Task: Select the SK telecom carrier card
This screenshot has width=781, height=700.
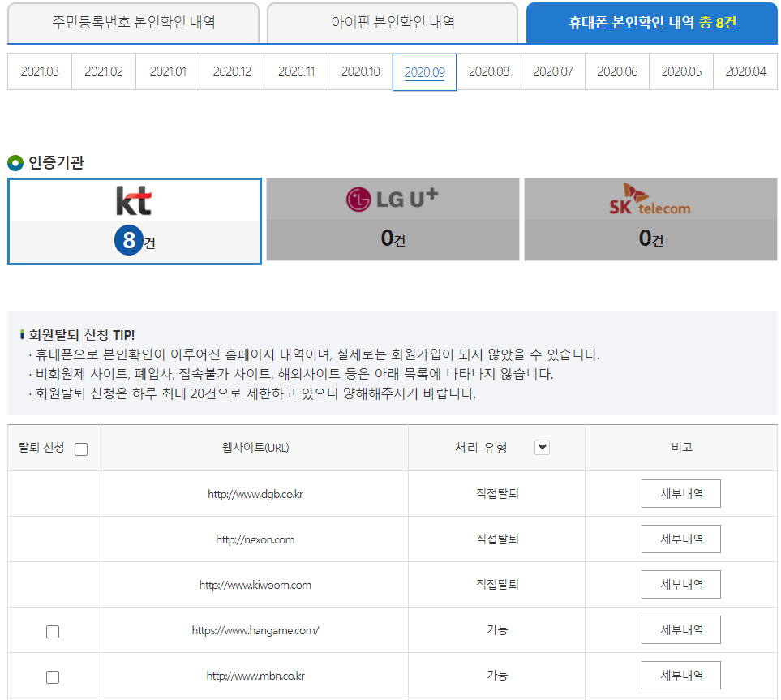Action: (651, 219)
